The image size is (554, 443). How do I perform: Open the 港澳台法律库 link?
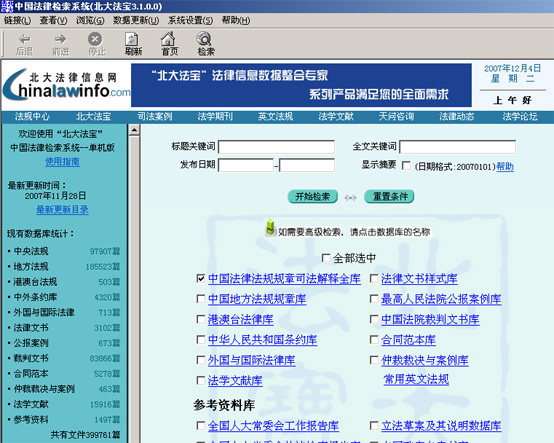tap(240, 320)
